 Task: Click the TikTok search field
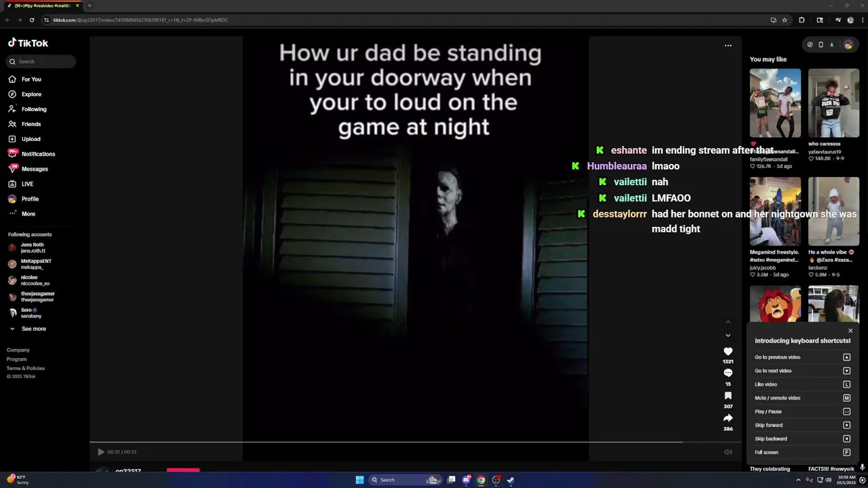(41, 62)
